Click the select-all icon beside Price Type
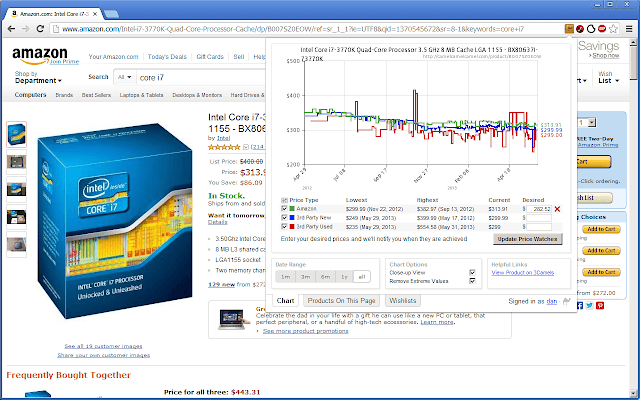Image resolution: width=640 pixels, height=400 pixels. pyautogui.click(x=284, y=200)
